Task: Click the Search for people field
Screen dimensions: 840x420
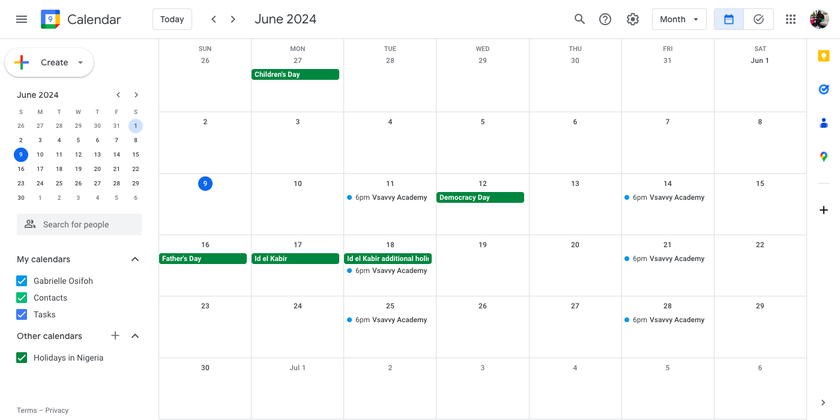Action: point(80,225)
